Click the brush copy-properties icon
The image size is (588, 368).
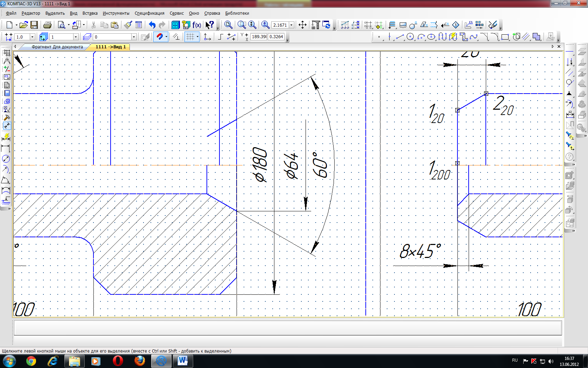click(128, 25)
